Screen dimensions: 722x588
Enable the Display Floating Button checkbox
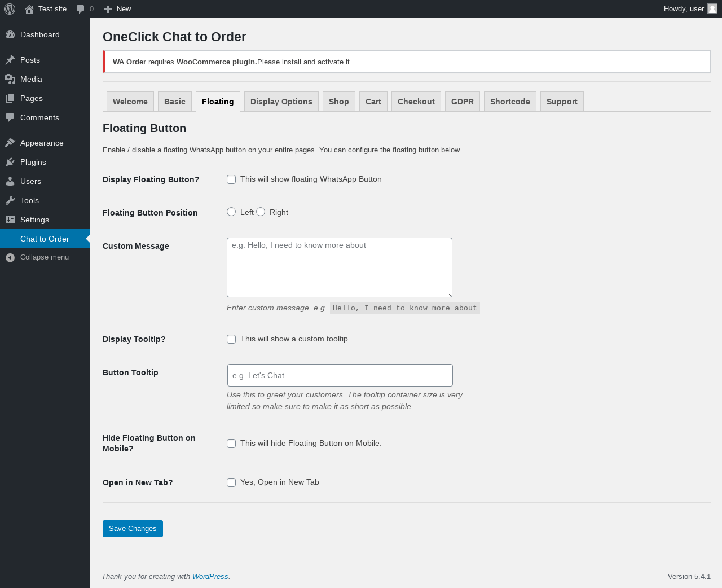pos(231,179)
